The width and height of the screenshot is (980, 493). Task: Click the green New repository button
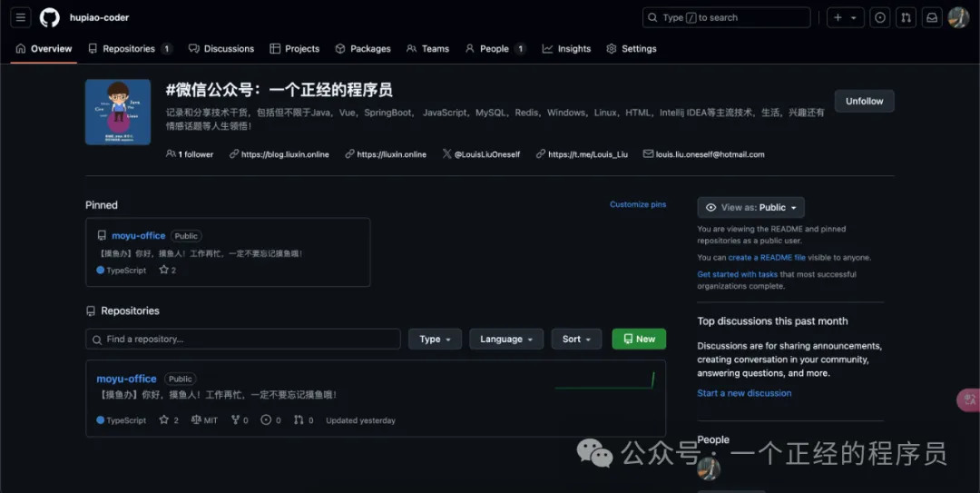(x=639, y=339)
